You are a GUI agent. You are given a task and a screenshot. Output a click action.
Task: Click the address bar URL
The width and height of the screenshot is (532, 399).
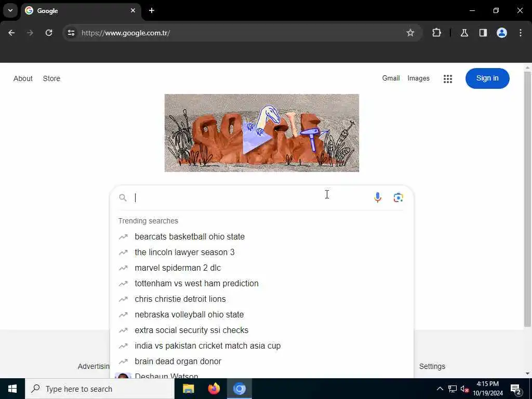point(126,33)
